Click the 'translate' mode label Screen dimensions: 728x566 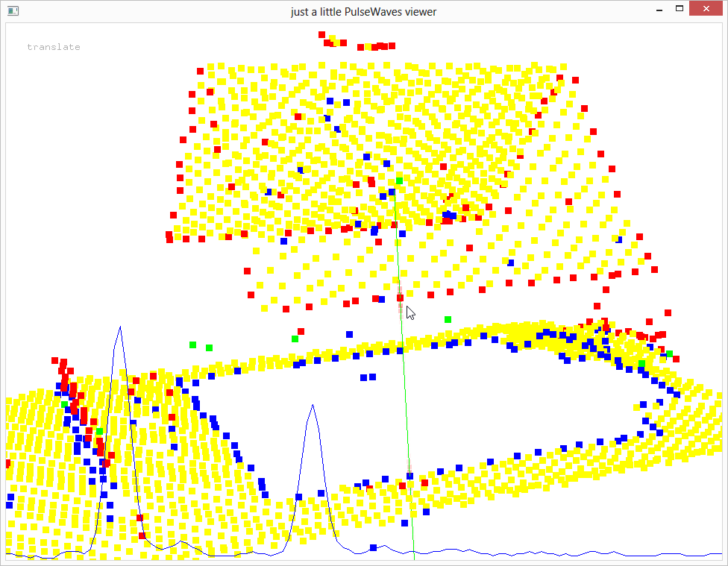[x=54, y=47]
